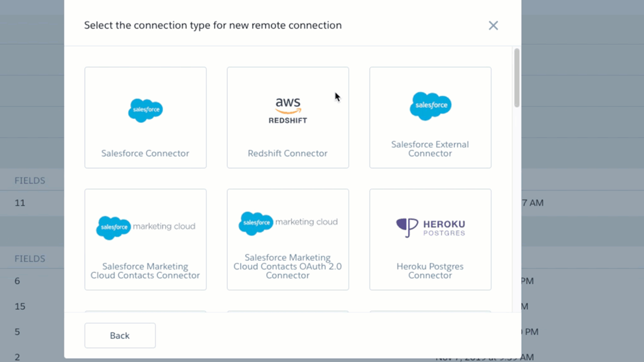Select the Heroku Postgres logo
This screenshot has width=644, height=362.
click(x=431, y=228)
